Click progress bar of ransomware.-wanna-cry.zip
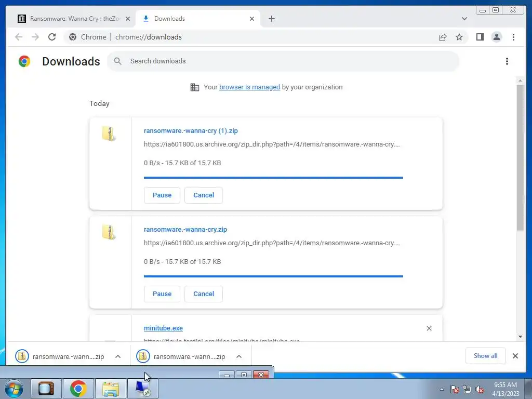The height and width of the screenshot is (399, 532). click(273, 276)
